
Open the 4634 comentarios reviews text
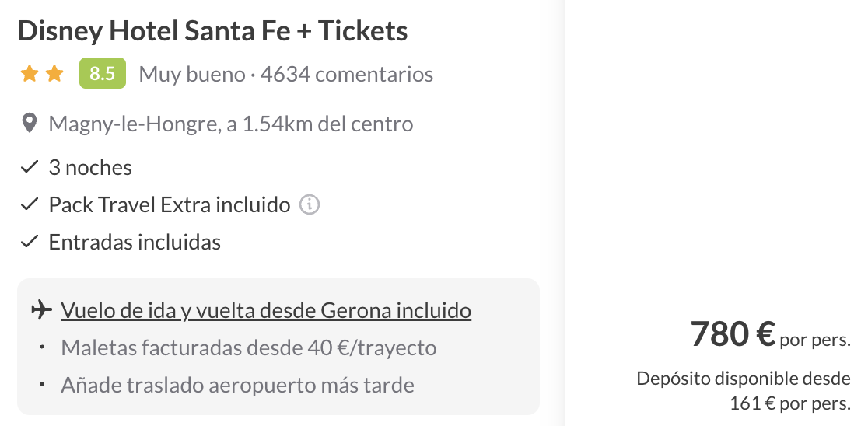pyautogui.click(x=347, y=74)
